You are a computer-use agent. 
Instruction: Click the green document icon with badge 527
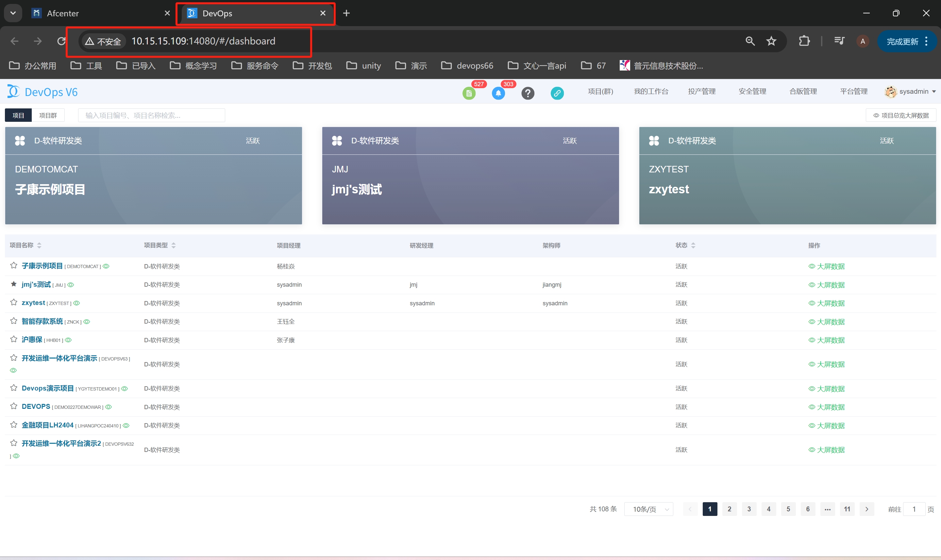pos(469,93)
